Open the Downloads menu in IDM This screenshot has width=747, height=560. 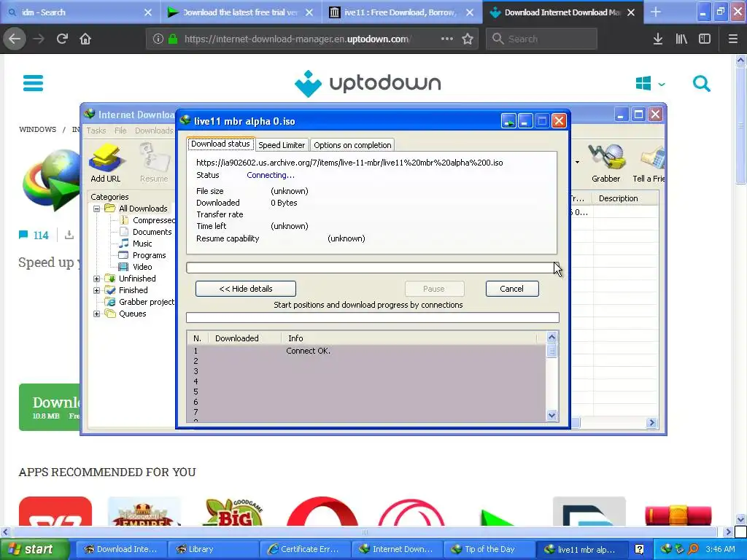(x=153, y=131)
